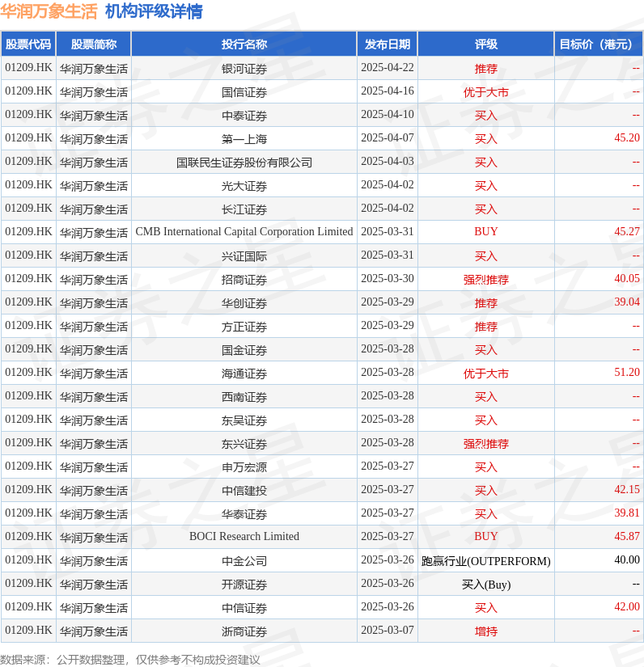Click the 优于大市 rating for 国信证券

click(x=485, y=92)
